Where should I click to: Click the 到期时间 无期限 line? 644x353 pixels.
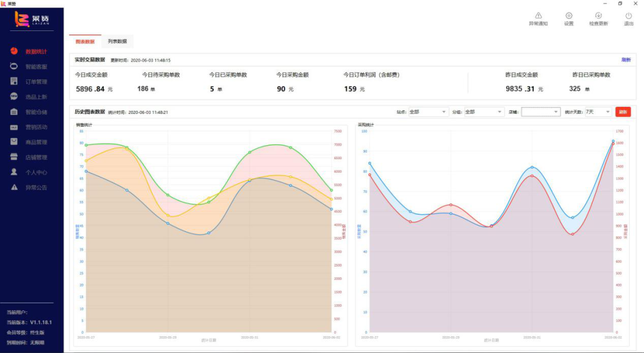[x=26, y=342]
